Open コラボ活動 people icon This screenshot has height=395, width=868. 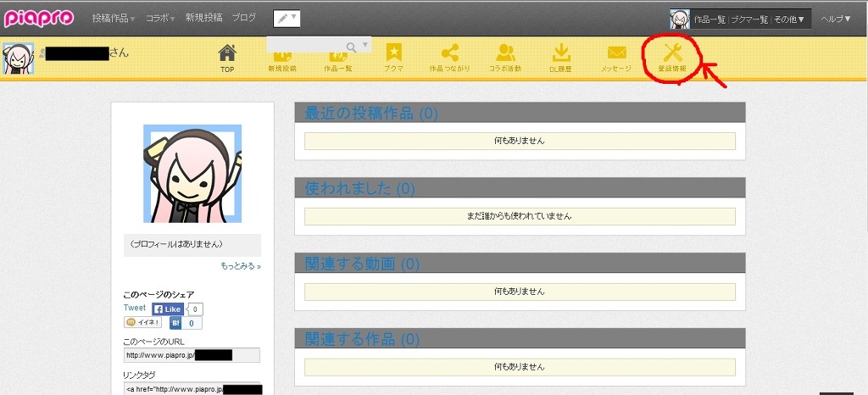[505, 58]
